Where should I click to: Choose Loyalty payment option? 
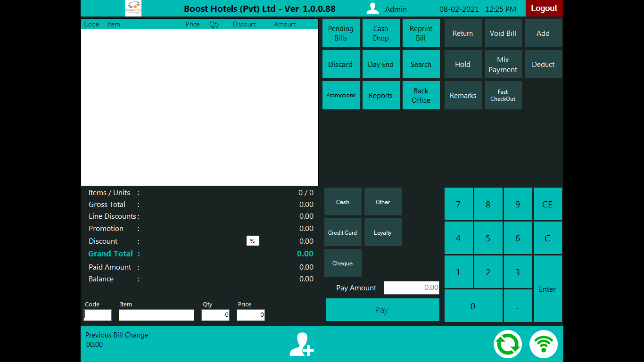[383, 232]
